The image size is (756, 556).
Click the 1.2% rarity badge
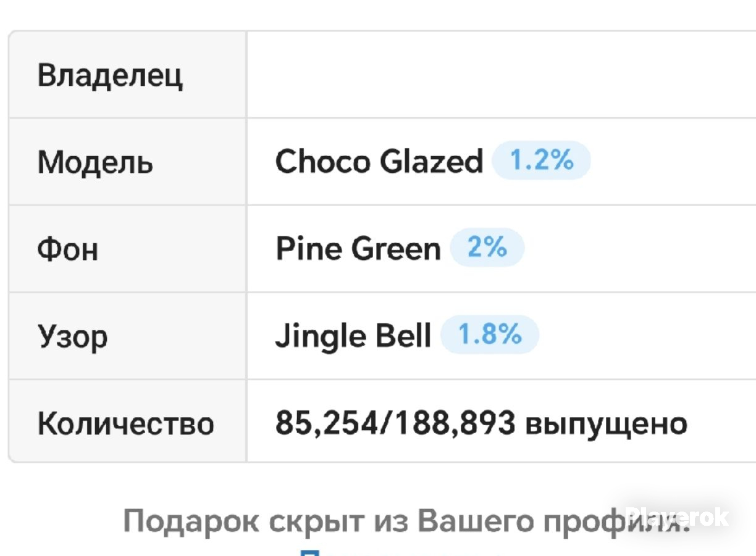[541, 161]
